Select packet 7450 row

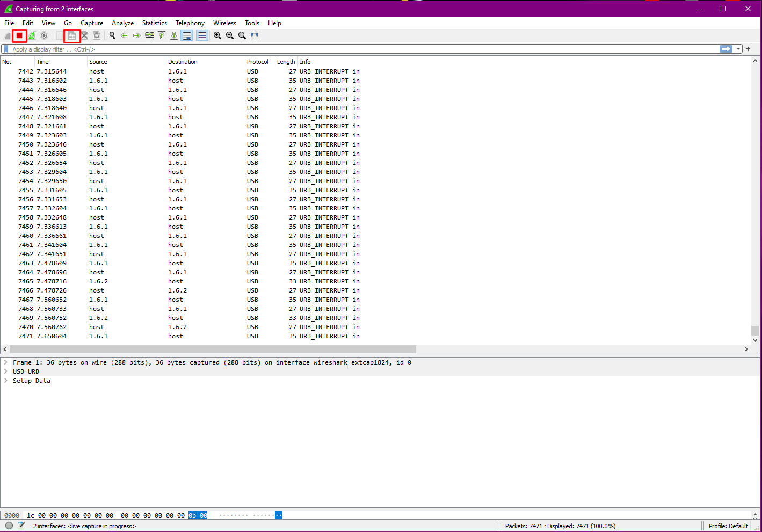coord(375,144)
